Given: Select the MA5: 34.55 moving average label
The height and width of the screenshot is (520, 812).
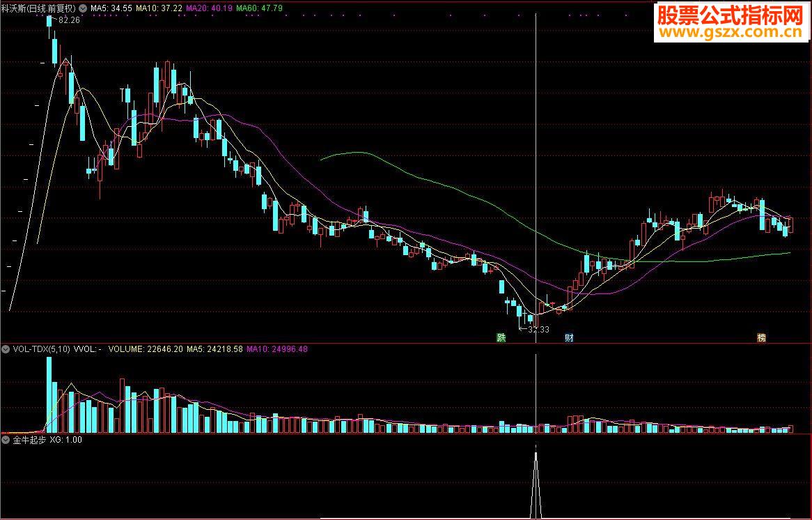Looking at the screenshot, I should (x=111, y=8).
